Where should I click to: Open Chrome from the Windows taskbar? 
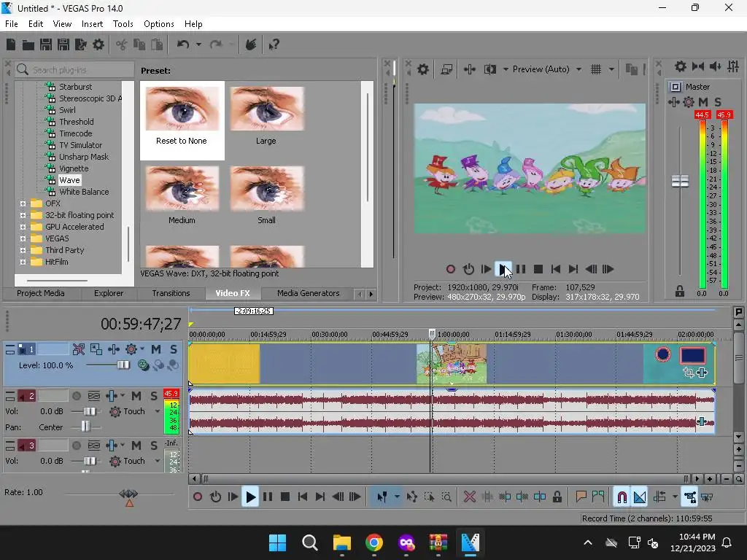coord(374,542)
